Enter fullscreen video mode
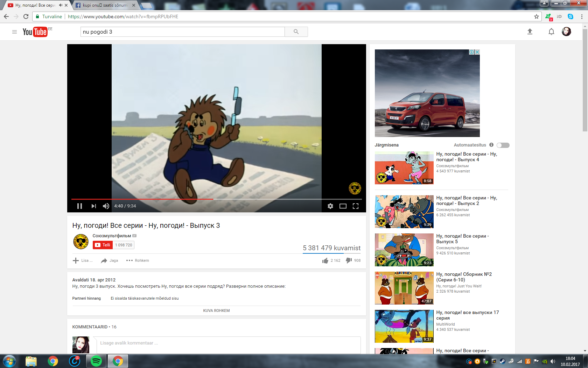This screenshot has height=368, width=588. pos(356,206)
